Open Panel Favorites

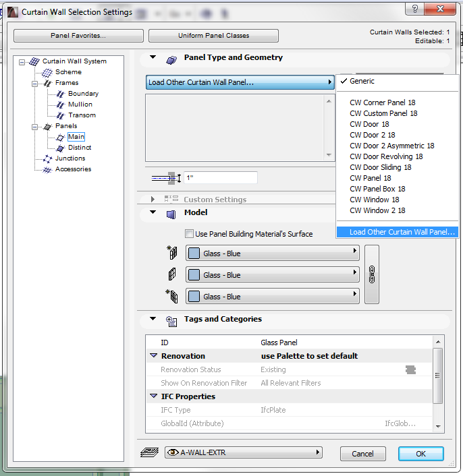point(78,36)
